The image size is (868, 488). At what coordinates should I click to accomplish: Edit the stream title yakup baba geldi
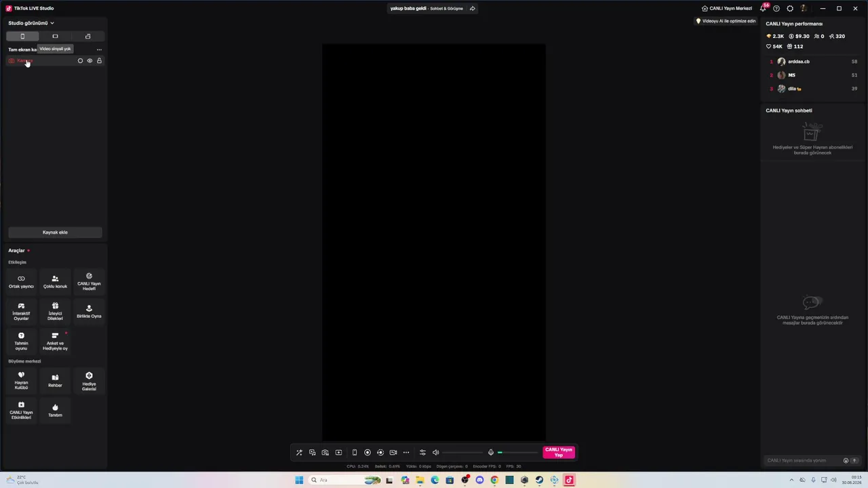point(408,8)
